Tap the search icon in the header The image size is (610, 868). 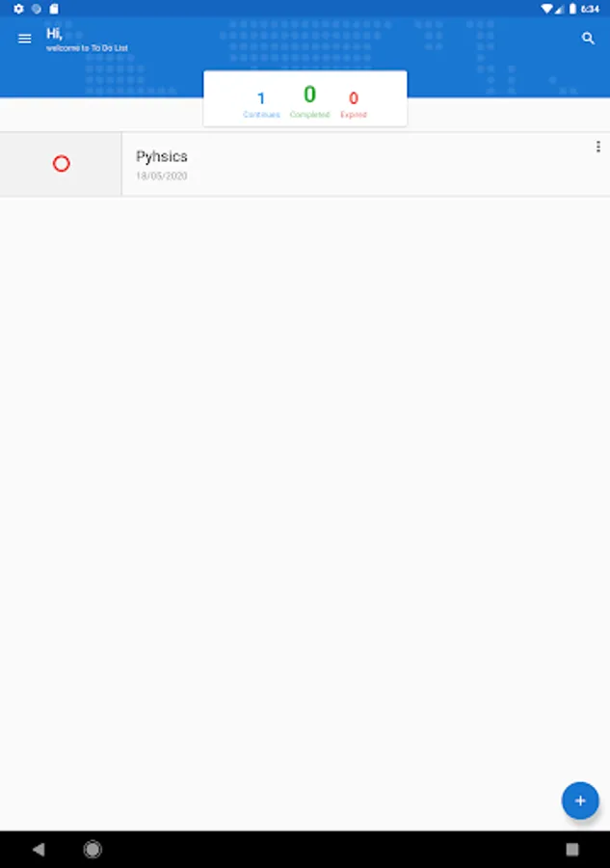click(x=588, y=39)
